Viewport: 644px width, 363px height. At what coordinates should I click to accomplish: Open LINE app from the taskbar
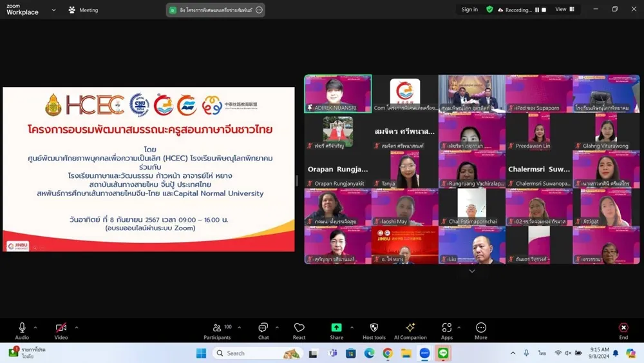443,353
